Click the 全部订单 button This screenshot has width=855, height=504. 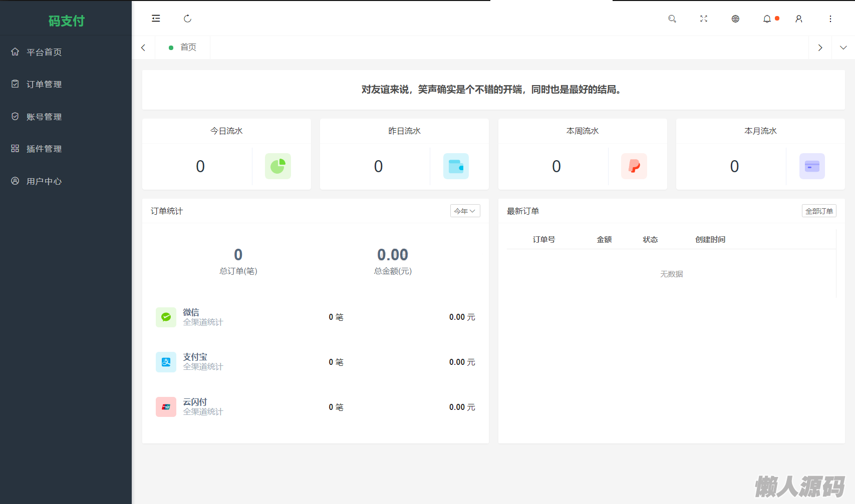point(819,211)
